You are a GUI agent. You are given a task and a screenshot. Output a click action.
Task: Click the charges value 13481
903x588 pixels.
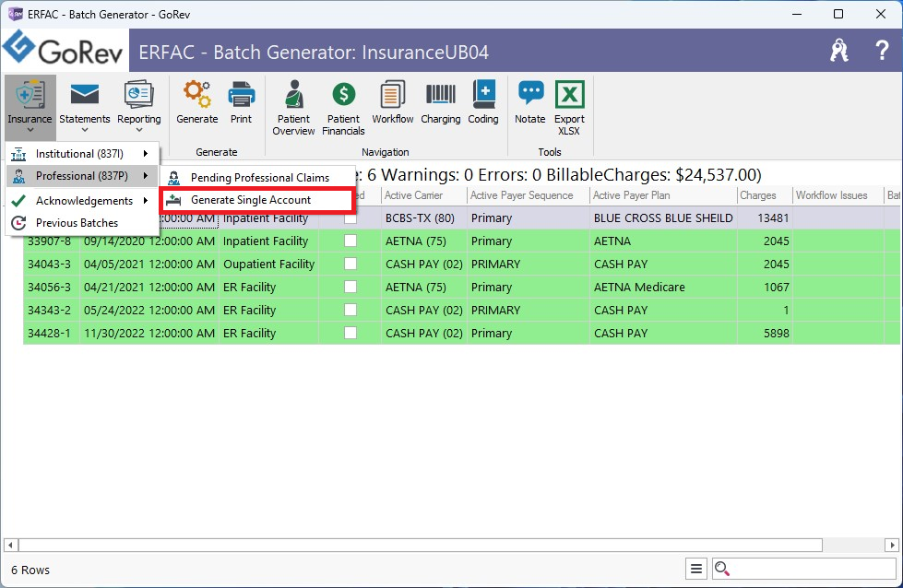[x=765, y=218]
